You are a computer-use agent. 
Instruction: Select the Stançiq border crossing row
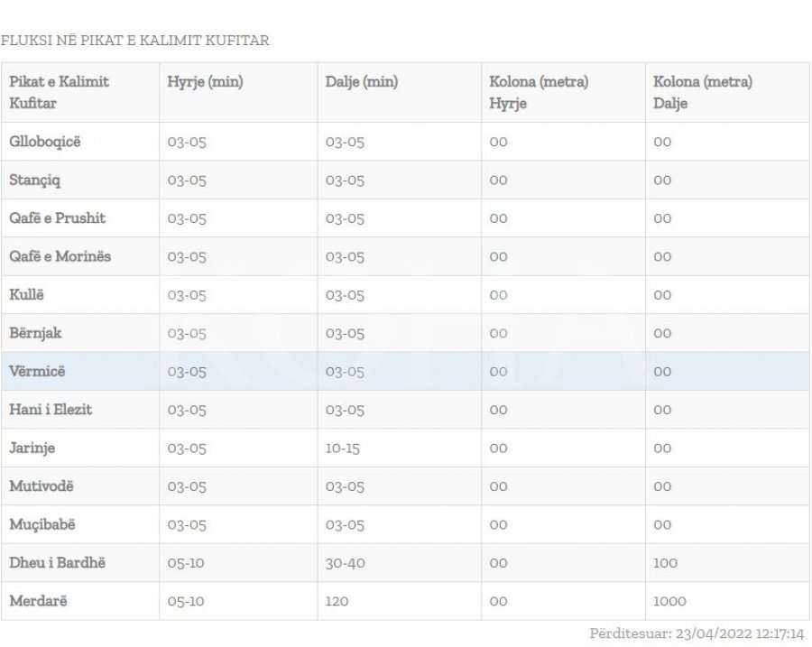click(x=35, y=180)
